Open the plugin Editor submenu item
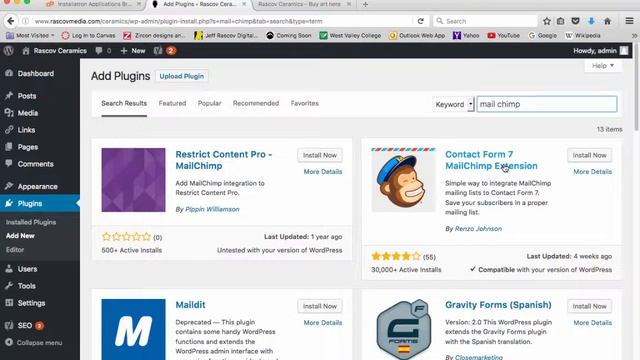640x360 pixels. coord(15,249)
